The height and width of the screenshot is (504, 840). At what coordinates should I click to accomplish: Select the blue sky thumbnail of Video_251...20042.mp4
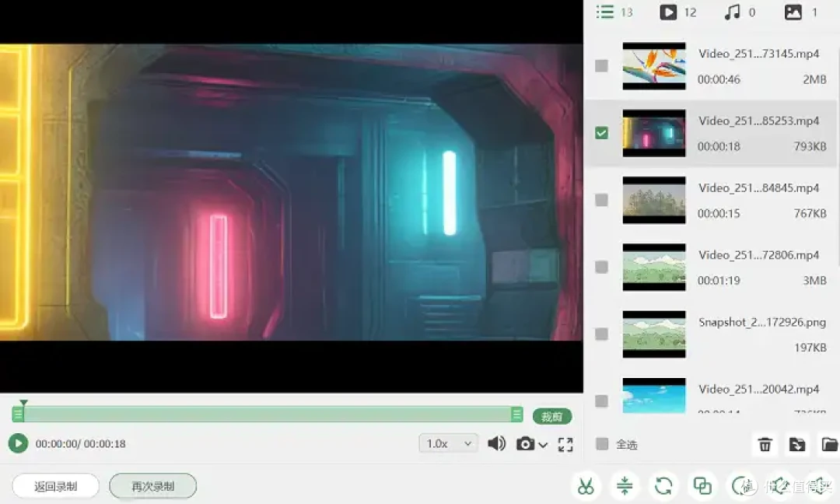point(653,395)
